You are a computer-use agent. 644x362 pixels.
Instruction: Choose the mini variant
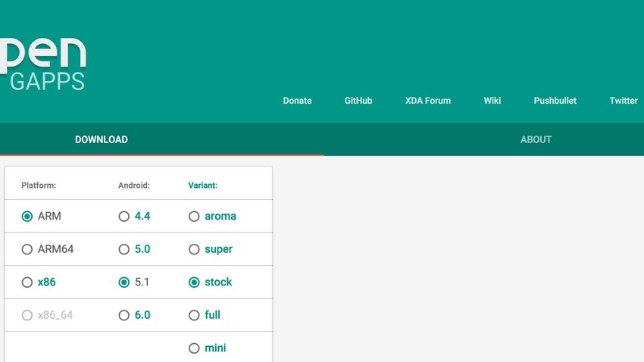click(x=194, y=348)
